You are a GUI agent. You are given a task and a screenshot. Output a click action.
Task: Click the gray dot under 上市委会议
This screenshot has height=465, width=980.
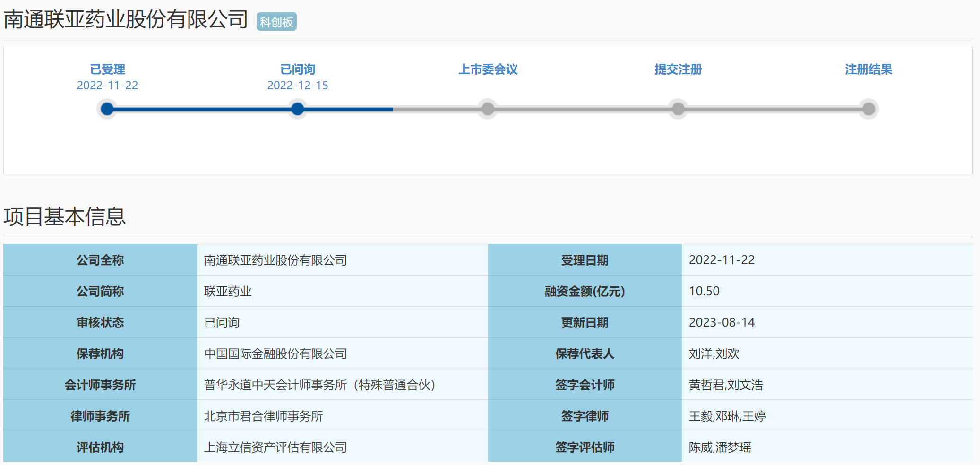click(x=488, y=109)
